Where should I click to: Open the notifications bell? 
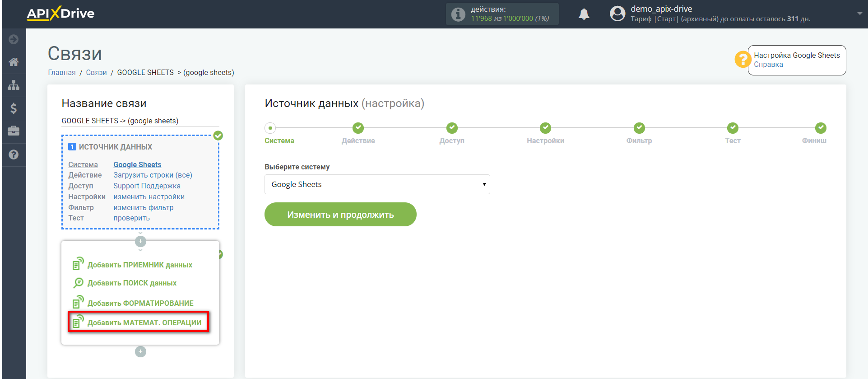(584, 14)
